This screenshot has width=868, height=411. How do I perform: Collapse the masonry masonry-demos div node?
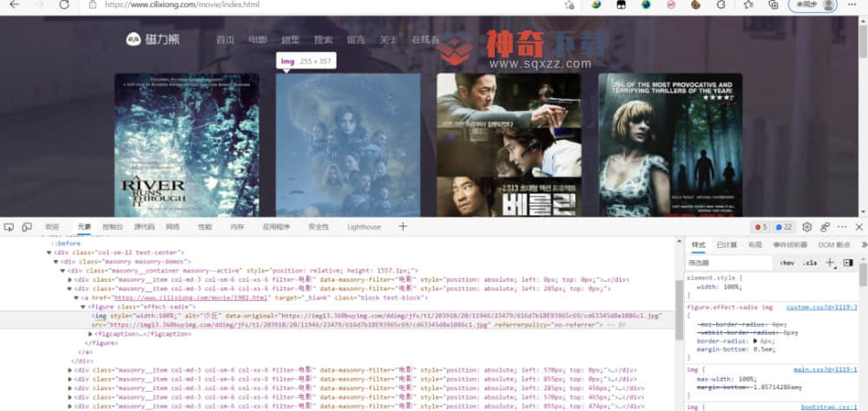pyautogui.click(x=56, y=261)
